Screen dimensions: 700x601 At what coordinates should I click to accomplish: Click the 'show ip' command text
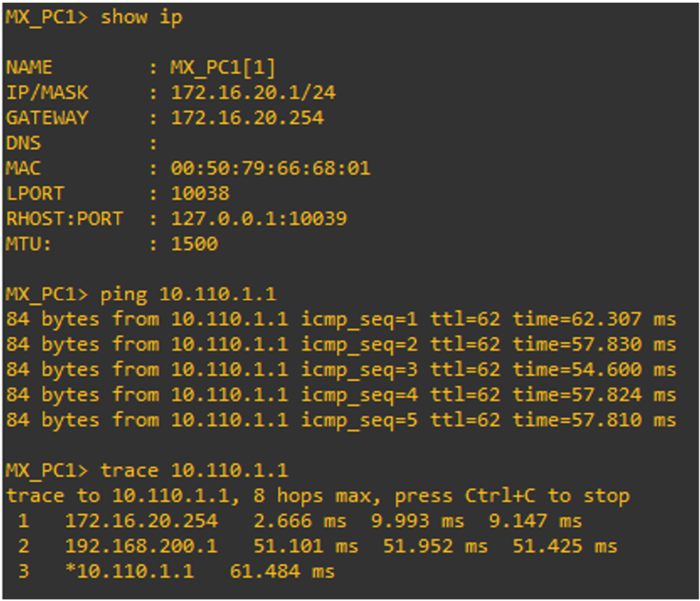[142, 18]
